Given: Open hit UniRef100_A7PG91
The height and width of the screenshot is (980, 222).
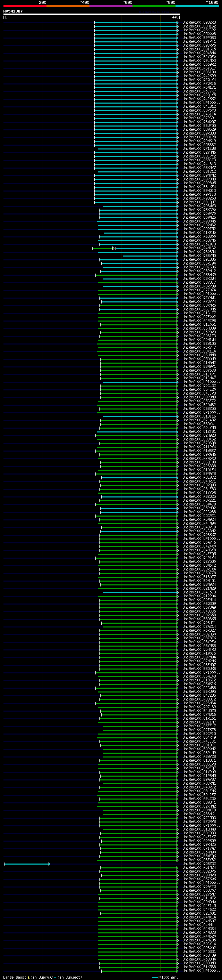Looking at the screenshot, I should (199, 118).
